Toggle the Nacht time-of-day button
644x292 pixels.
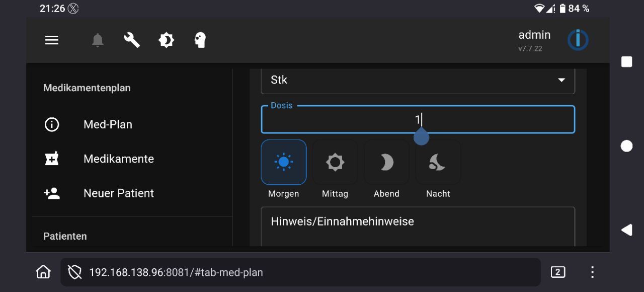tap(438, 163)
